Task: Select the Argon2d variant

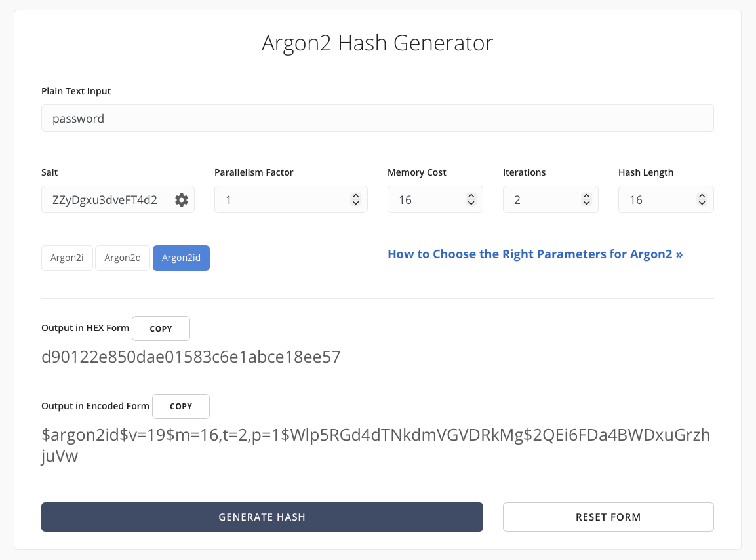Action: tap(123, 258)
